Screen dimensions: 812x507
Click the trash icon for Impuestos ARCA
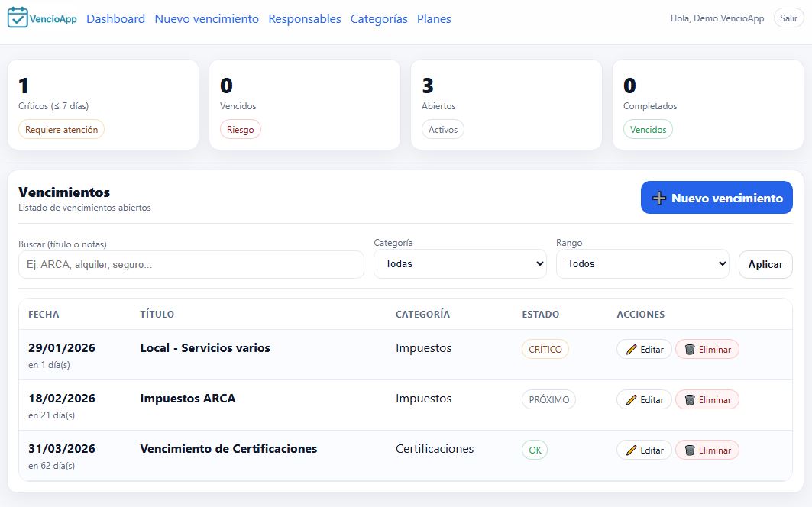pos(689,399)
